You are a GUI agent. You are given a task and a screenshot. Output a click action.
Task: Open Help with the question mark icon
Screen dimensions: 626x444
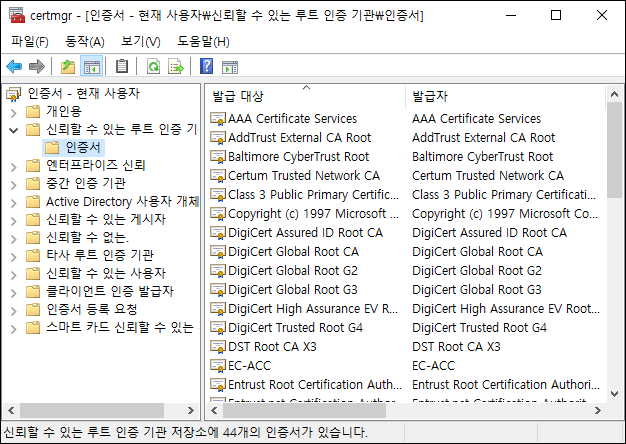[206, 66]
